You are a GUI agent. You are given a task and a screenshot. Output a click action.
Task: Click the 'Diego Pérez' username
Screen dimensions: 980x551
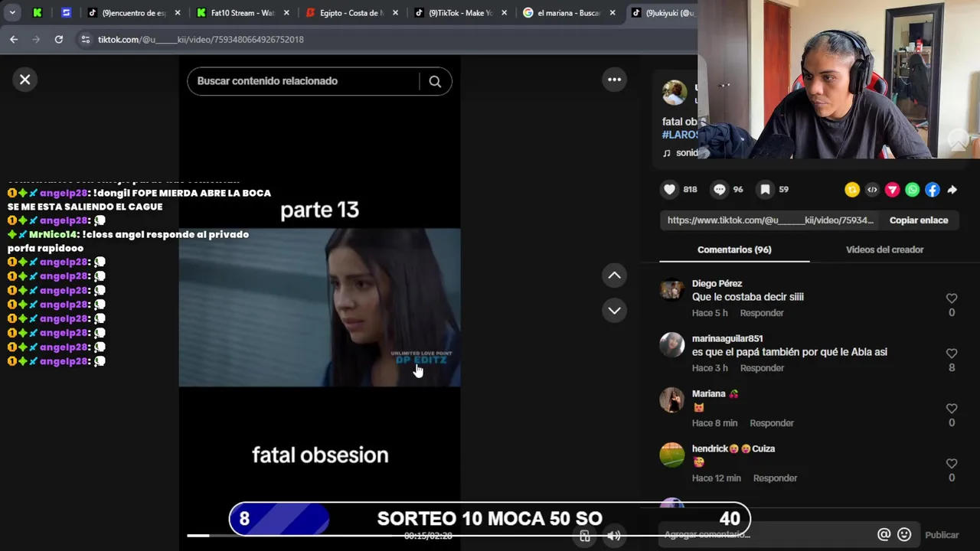pyautogui.click(x=717, y=283)
